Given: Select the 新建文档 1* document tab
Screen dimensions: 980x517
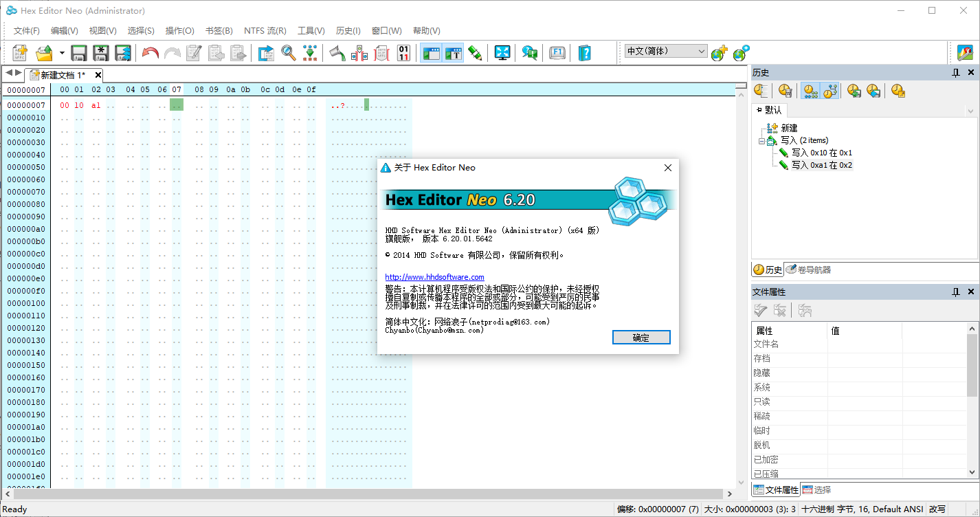Looking at the screenshot, I should 63,75.
